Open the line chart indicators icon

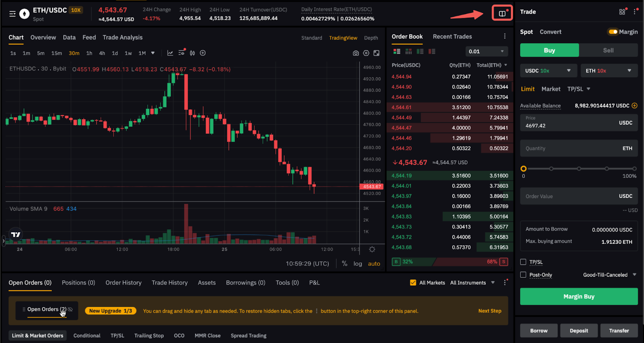[x=170, y=53]
